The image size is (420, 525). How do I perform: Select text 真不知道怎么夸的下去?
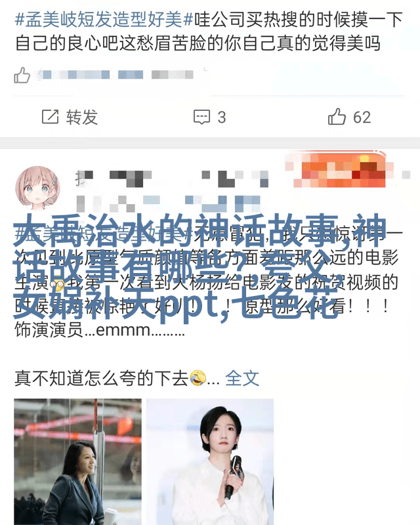click(102, 379)
